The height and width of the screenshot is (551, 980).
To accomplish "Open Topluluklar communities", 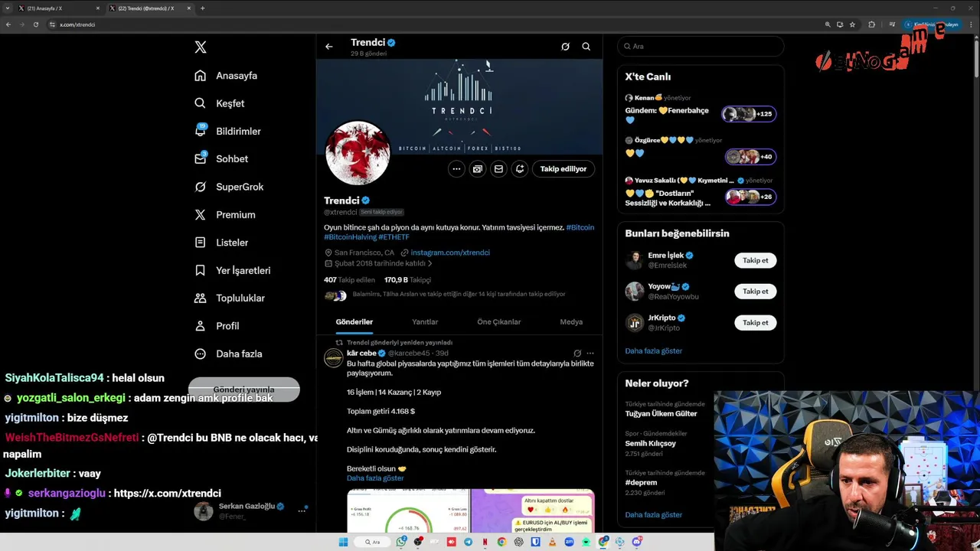I will coord(230,298).
